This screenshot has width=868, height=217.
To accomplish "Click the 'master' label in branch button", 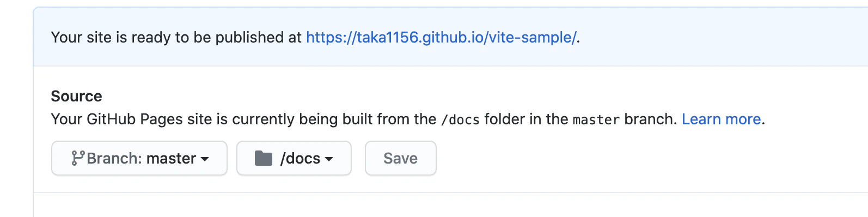I will coord(171,158).
